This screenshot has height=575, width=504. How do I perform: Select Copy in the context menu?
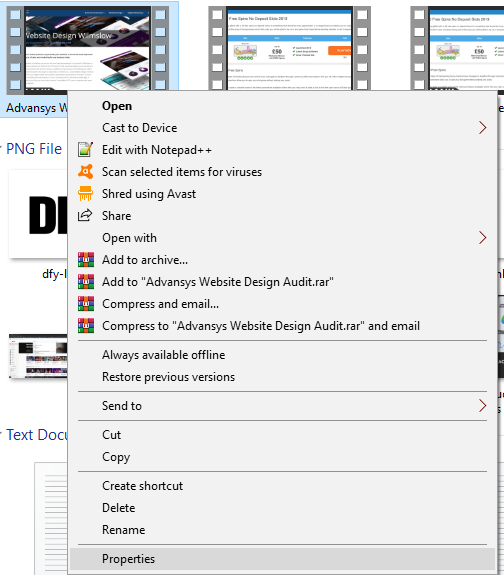click(x=282, y=457)
